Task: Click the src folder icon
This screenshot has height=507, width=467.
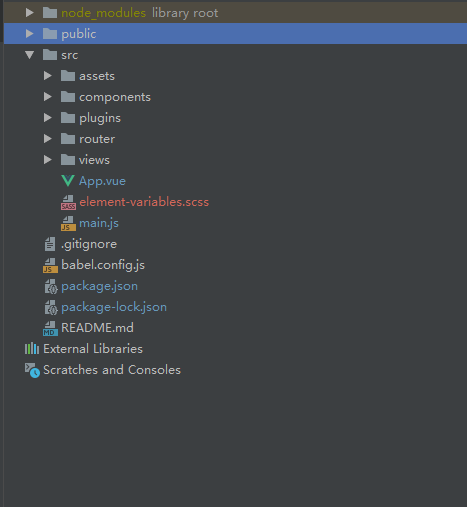Action: tap(50, 55)
